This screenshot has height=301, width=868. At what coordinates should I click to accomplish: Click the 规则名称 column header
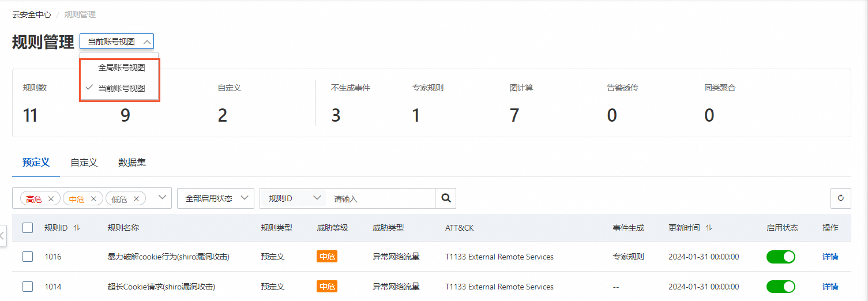(123, 228)
